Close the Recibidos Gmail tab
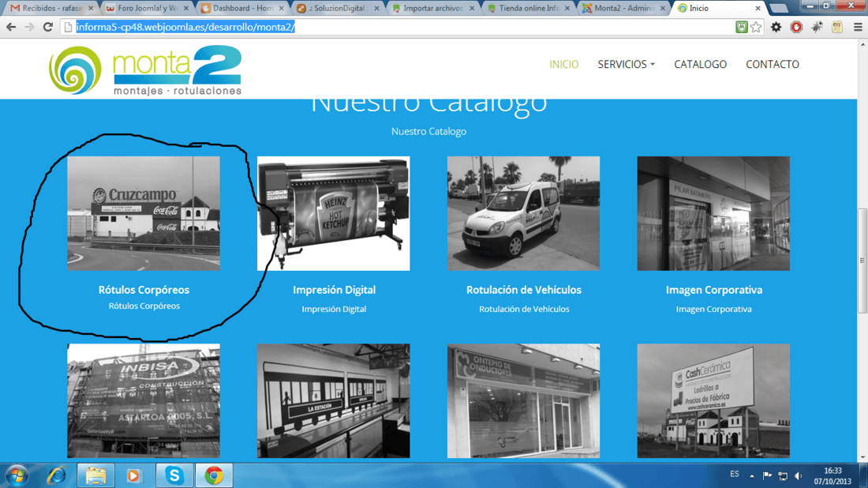The height and width of the screenshot is (488, 868). (91, 9)
